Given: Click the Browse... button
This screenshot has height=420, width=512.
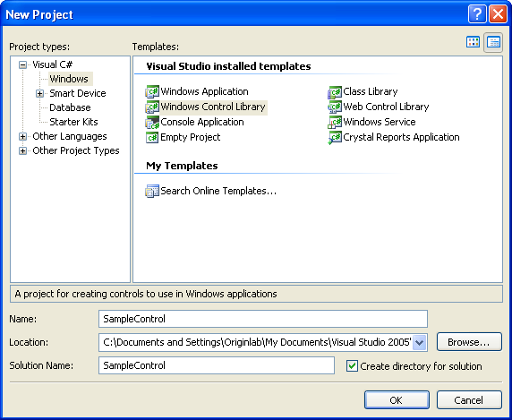Looking at the screenshot, I should tap(469, 342).
